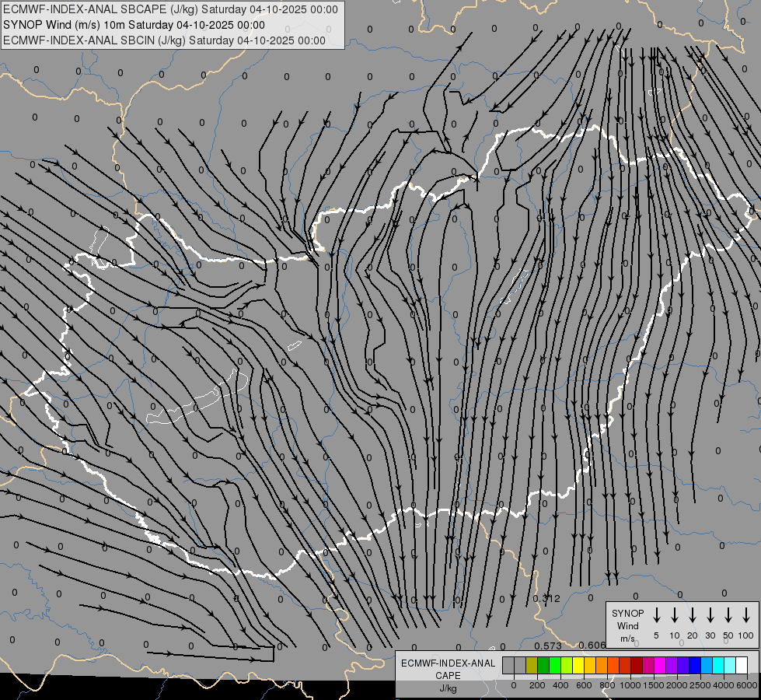The height and width of the screenshot is (700, 761).
Task: Select the yellow 600 J/kg color swatch
Action: click(x=578, y=665)
